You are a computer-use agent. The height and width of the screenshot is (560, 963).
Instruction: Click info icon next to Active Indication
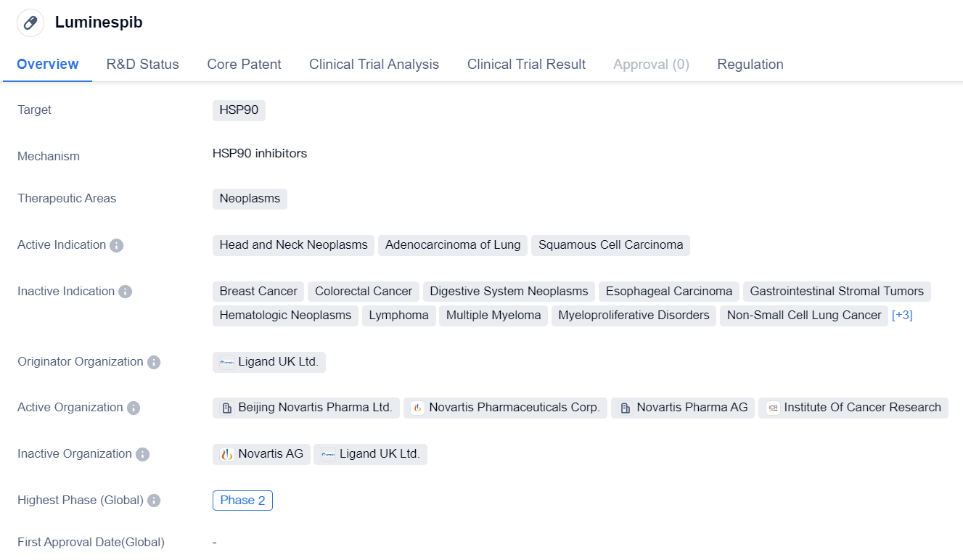[x=117, y=245]
